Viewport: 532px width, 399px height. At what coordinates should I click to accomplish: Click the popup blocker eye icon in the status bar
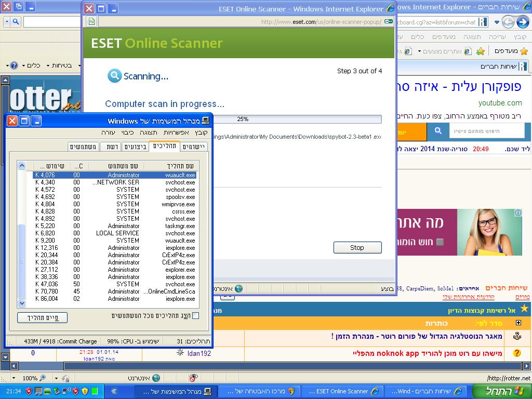(x=193, y=378)
